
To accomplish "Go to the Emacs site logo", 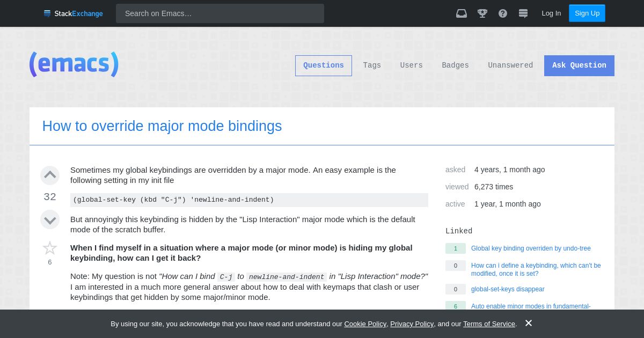I will tap(74, 64).
